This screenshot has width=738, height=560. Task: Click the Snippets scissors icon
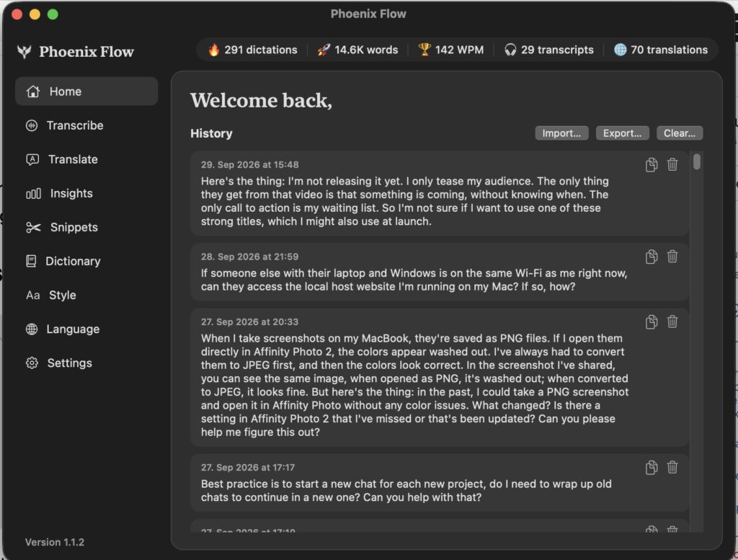pos(33,227)
